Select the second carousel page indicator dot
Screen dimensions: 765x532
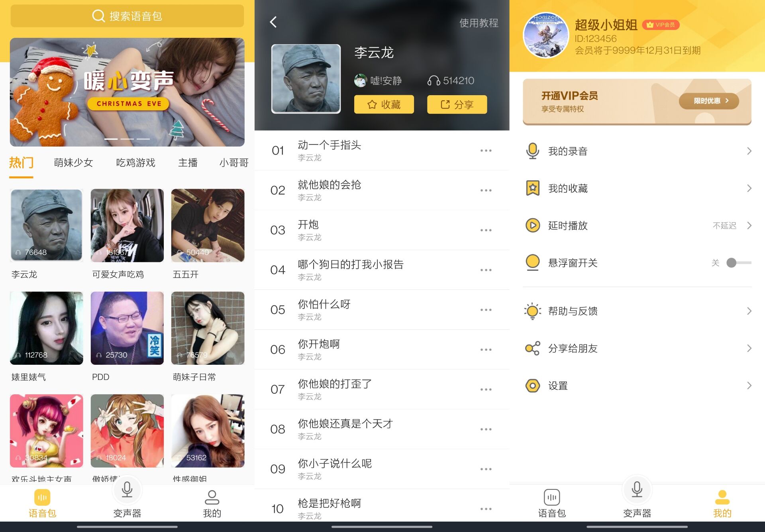click(x=127, y=139)
